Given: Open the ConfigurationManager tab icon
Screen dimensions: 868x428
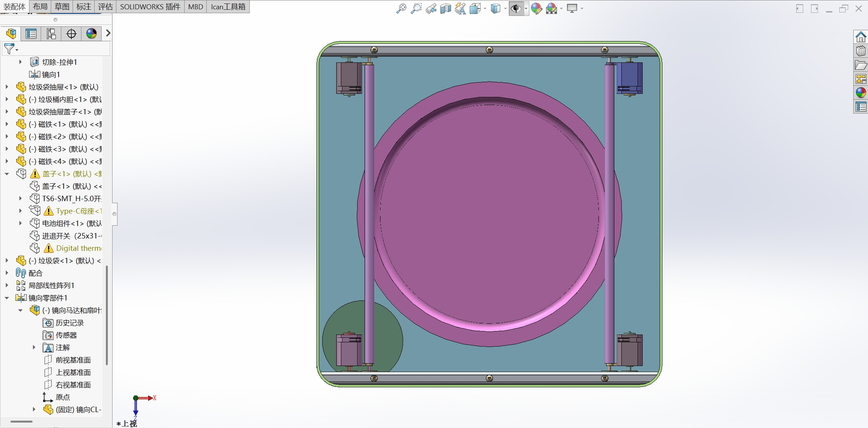Looking at the screenshot, I should tap(51, 34).
